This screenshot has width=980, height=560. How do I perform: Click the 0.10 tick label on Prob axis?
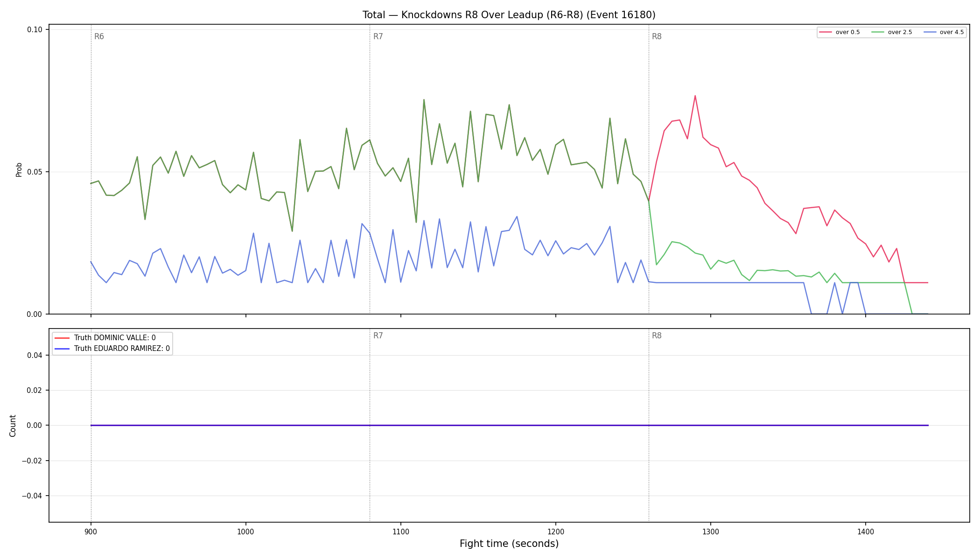pyautogui.click(x=35, y=29)
